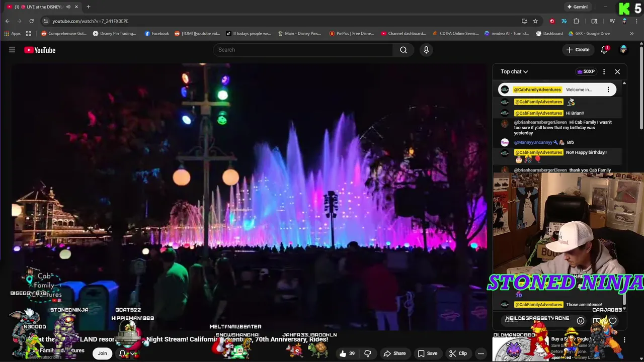Open PinPics Free Disney bookmark

[x=352, y=34]
